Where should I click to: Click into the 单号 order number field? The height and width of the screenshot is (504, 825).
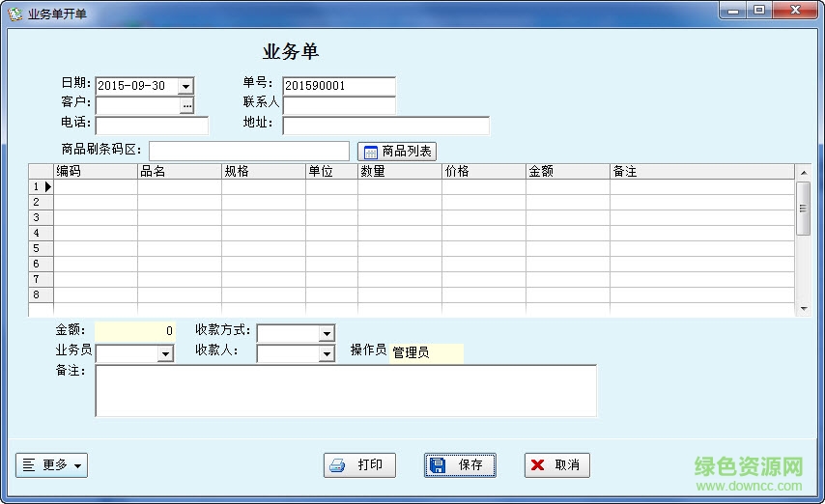click(339, 86)
